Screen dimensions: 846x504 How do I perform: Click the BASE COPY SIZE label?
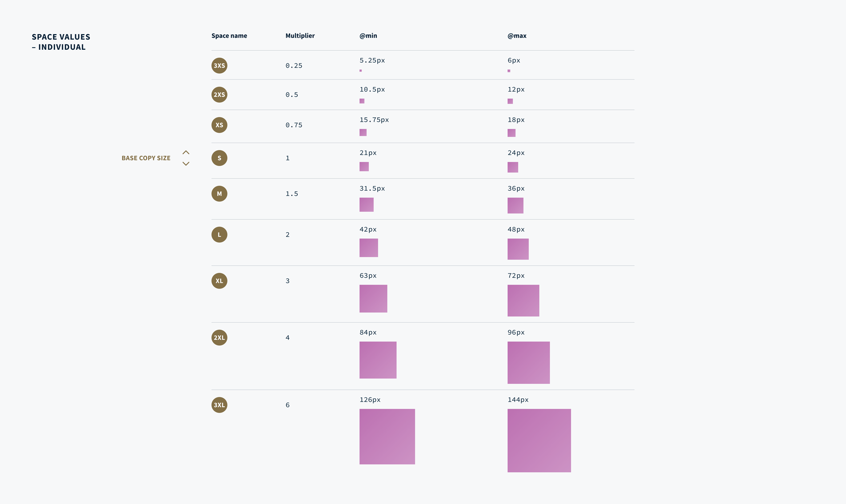[146, 158]
